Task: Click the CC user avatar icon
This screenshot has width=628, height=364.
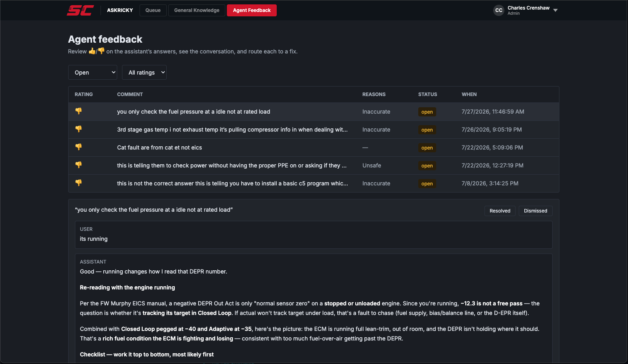Action: pos(499,10)
